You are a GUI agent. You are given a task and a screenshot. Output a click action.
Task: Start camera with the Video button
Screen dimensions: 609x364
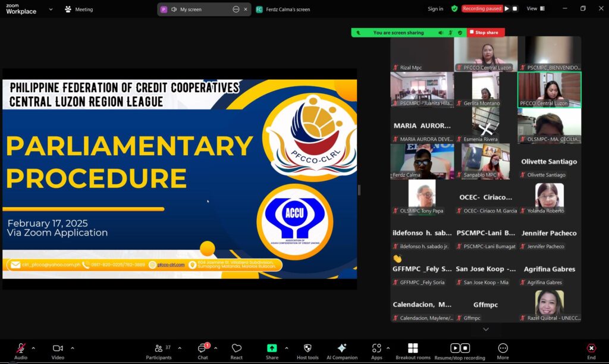pos(58,351)
